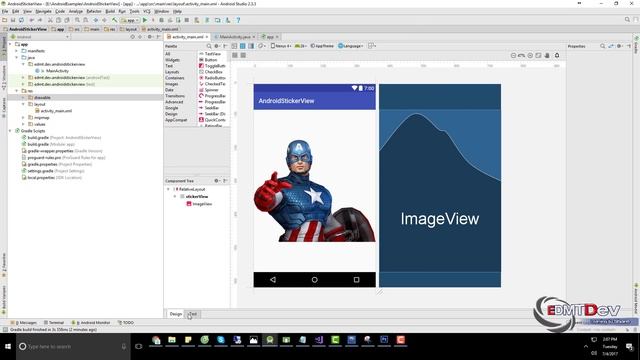Click the Synchronize icon in main toolbar
Viewport: 640px width, 360px height.
point(21,20)
